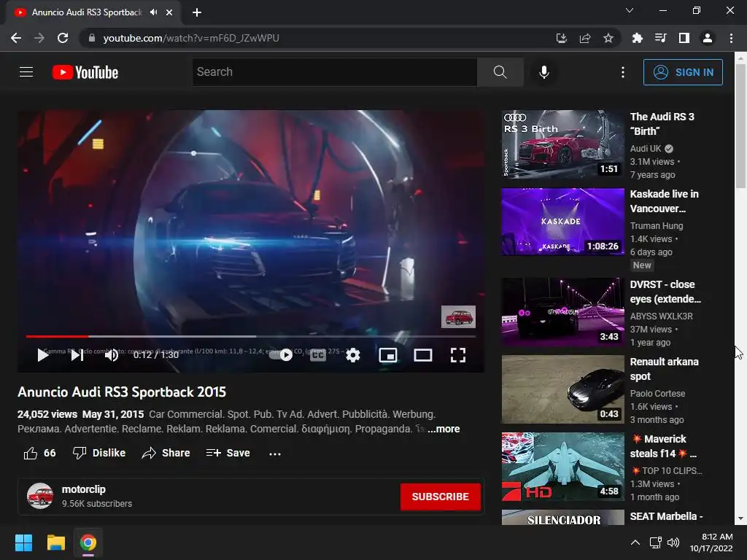Open DVRST close eyes video thumbnail
747x560 pixels.
tap(562, 312)
